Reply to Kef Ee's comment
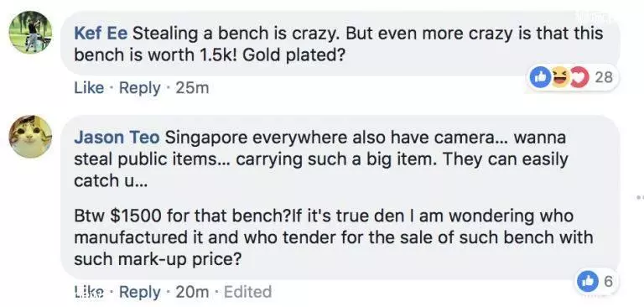The width and height of the screenshot is (644, 307). coord(140,87)
